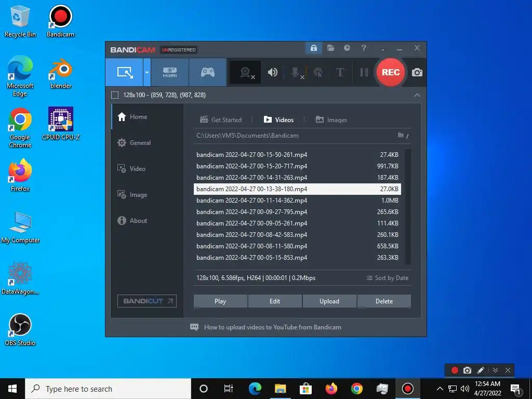The height and width of the screenshot is (399, 532).
Task: Open the Home sidebar section
Action: pos(147,117)
